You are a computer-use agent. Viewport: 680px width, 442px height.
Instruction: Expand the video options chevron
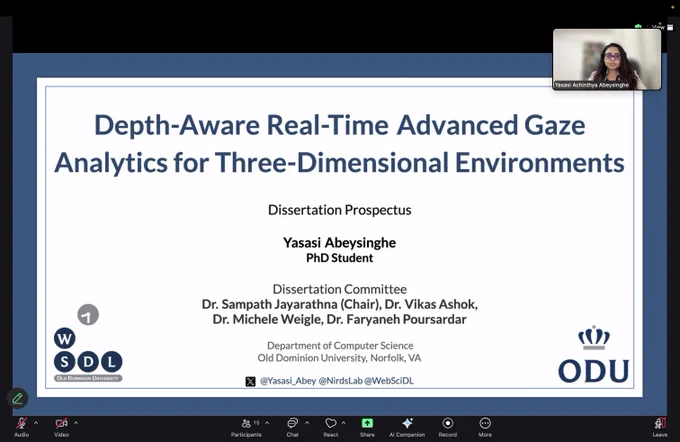coord(76,423)
